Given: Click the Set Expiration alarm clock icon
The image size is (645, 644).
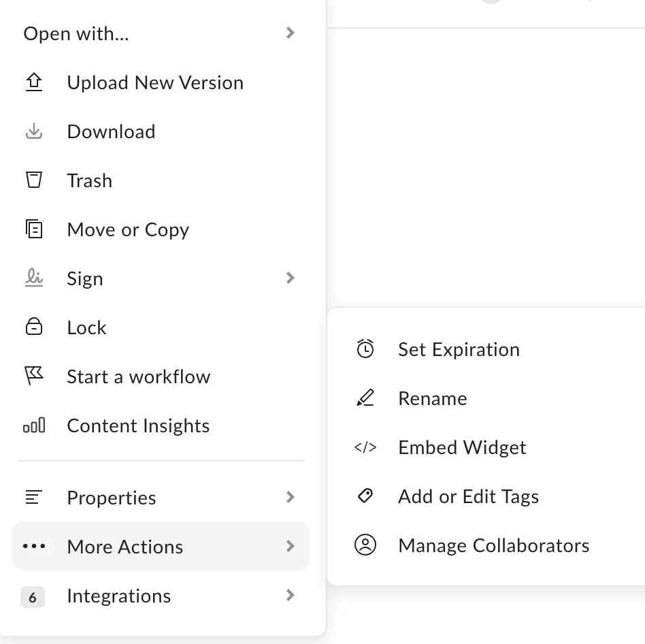Looking at the screenshot, I should point(365,349).
